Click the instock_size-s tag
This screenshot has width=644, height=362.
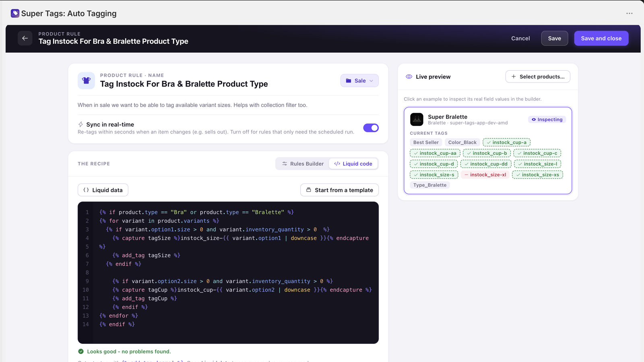(434, 175)
